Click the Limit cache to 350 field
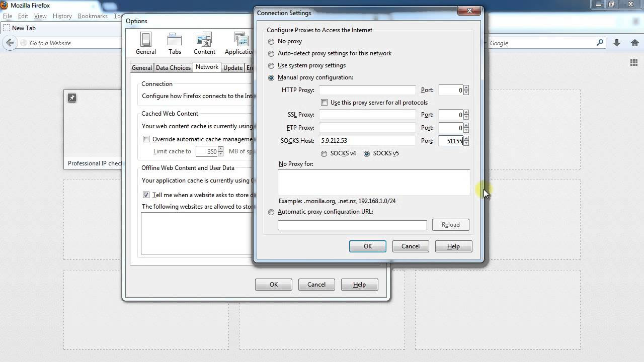The height and width of the screenshot is (362, 644). 206,151
